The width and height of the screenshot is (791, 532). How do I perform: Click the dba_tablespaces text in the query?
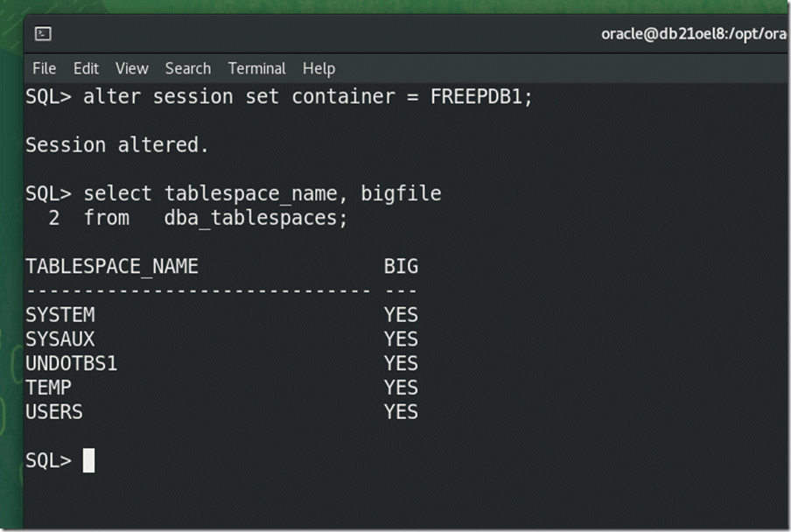[255, 218]
